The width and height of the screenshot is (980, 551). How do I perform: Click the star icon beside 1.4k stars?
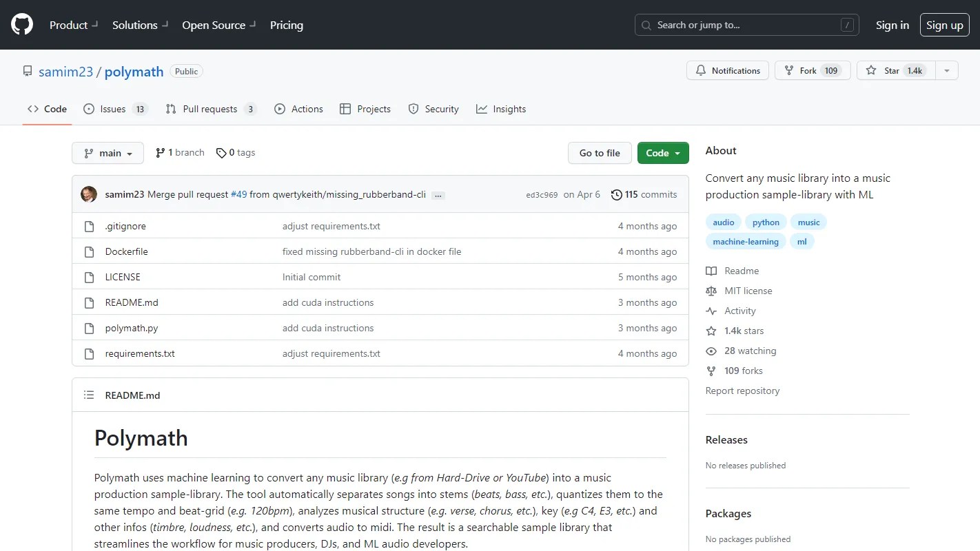tap(711, 331)
